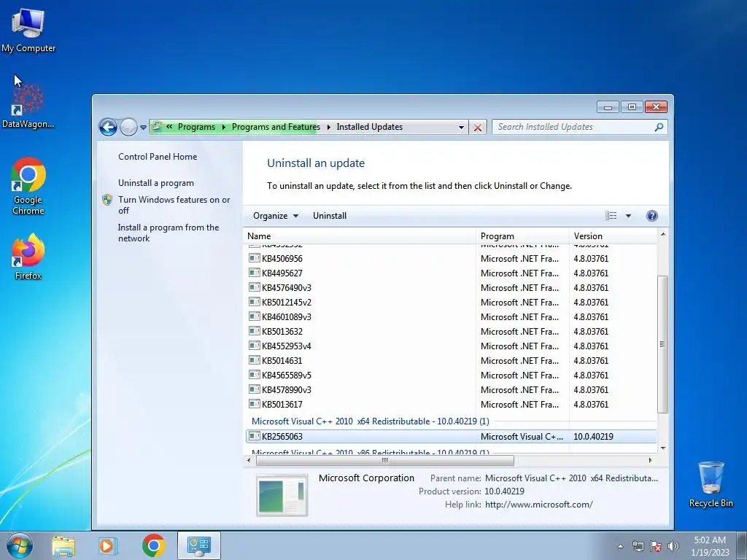
Task: Select update KB5013617
Action: [x=451, y=404]
